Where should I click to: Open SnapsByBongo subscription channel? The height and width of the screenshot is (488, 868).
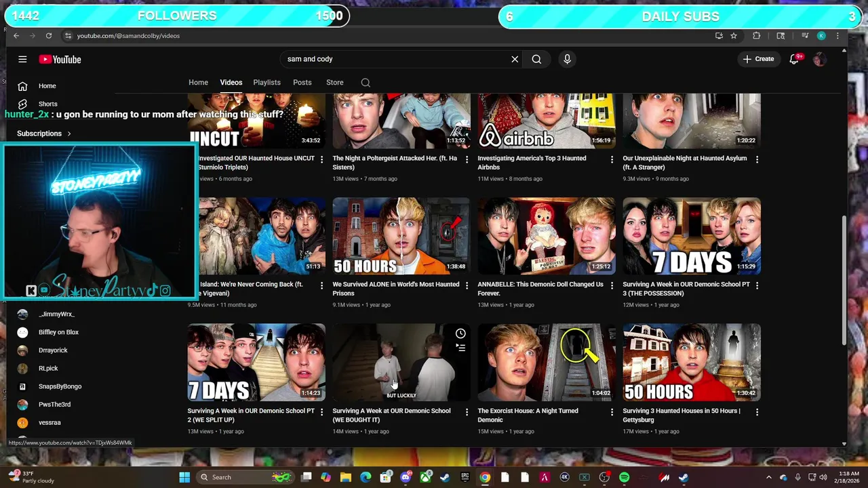tap(60, 386)
